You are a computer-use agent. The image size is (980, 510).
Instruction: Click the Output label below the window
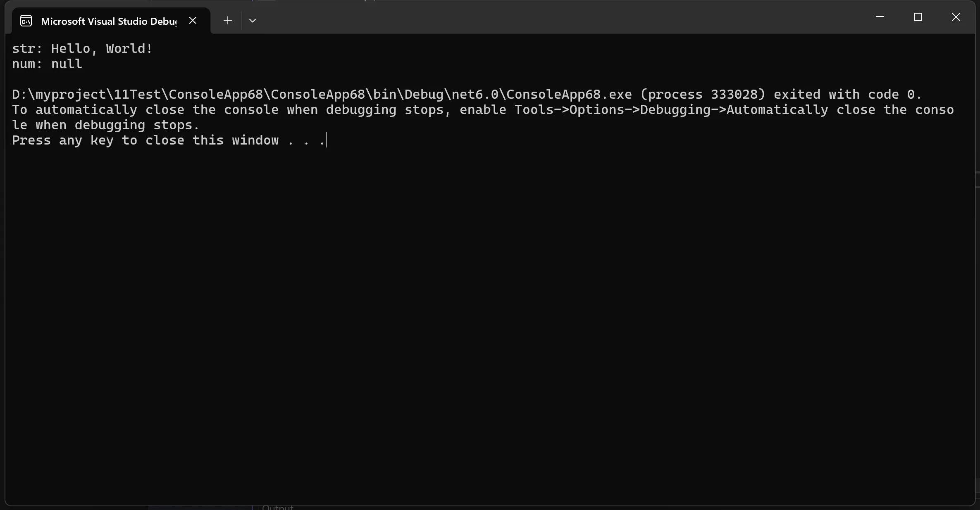coord(277,508)
